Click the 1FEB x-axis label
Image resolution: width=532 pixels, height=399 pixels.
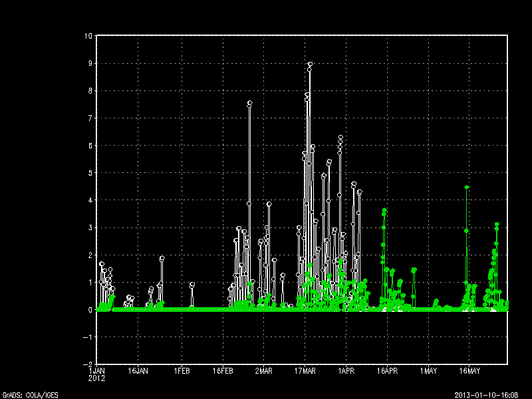[182, 371]
